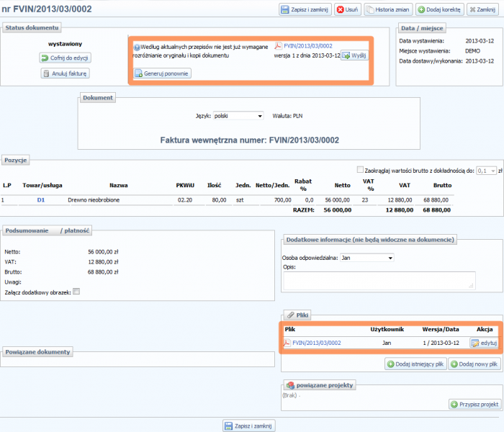
Task: Click Generuj ponownie button
Action: click(x=162, y=73)
